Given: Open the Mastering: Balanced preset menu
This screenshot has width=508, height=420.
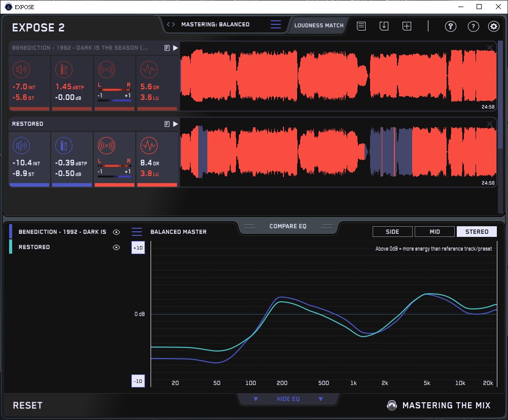Looking at the screenshot, I should point(275,24).
